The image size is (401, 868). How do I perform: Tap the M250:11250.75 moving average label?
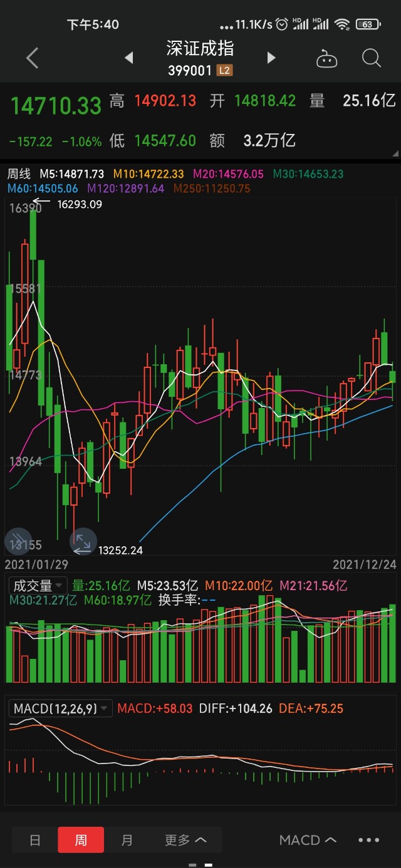coord(212,188)
